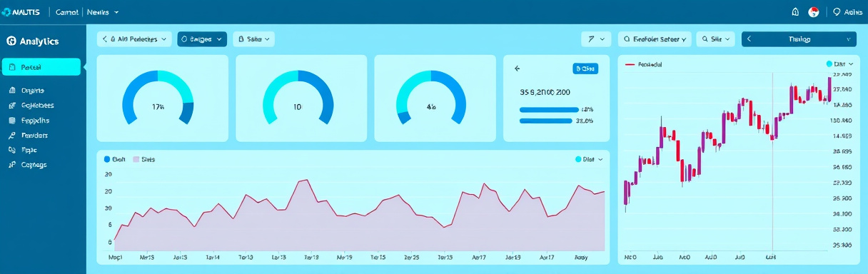This screenshot has height=274, width=868.
Task: Click the 'Fanidert' sidebar item icon
Action: (12, 135)
